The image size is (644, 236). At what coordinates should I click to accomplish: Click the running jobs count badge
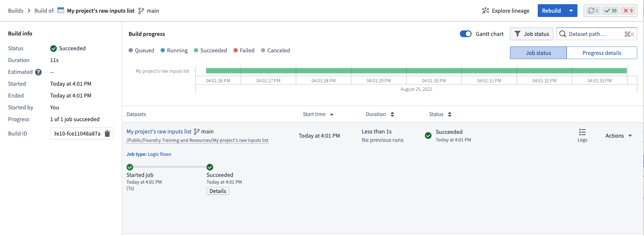(593, 11)
